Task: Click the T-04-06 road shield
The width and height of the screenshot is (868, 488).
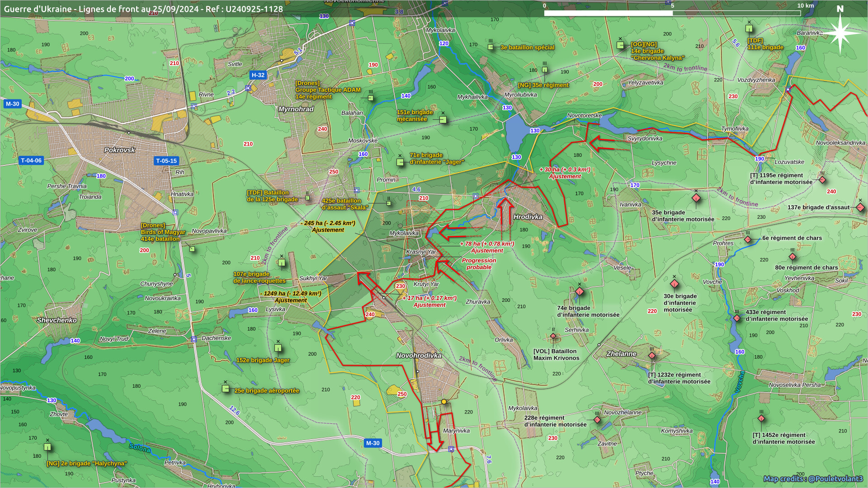Action: point(31,160)
